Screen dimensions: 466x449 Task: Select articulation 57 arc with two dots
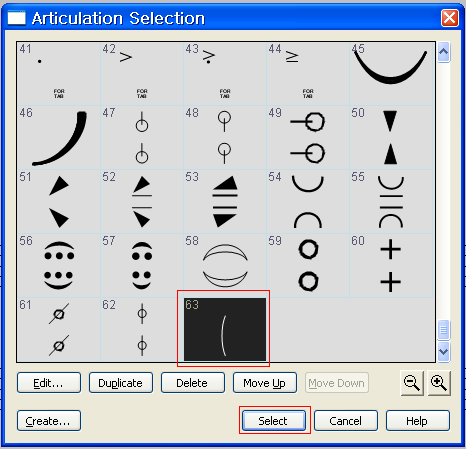[142, 266]
